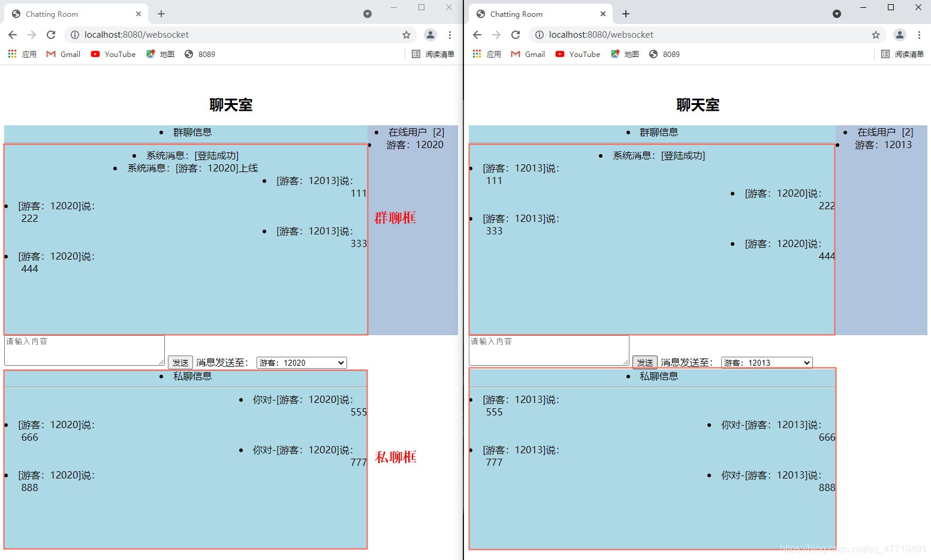
Task: Click 在线用户 [2] header in right window
Action: [x=885, y=133]
